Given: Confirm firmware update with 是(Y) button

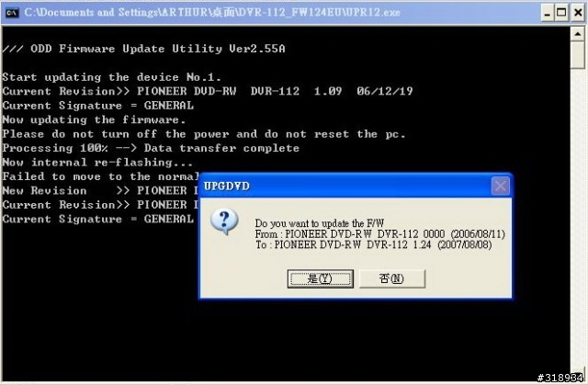Looking at the screenshot, I should pos(321,278).
